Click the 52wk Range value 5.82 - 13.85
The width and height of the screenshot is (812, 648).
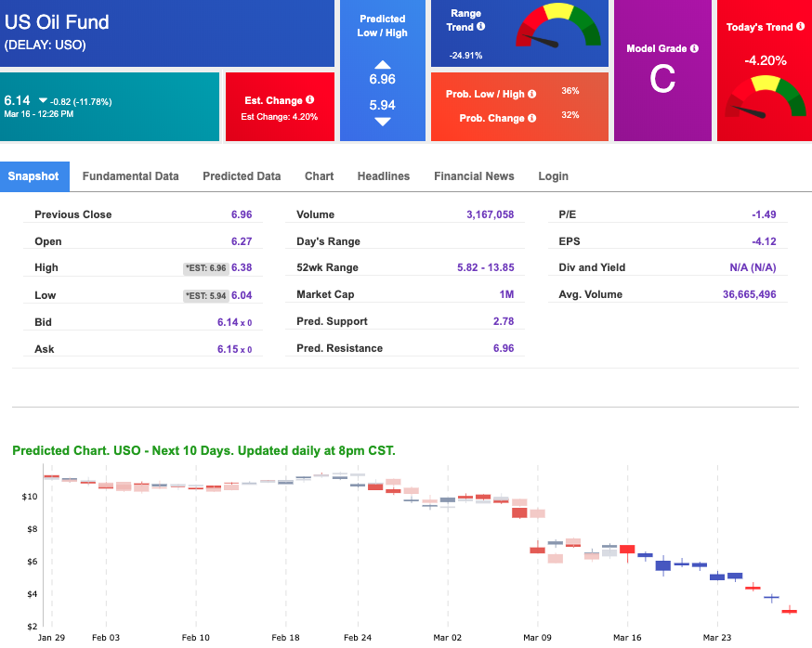[x=485, y=267]
